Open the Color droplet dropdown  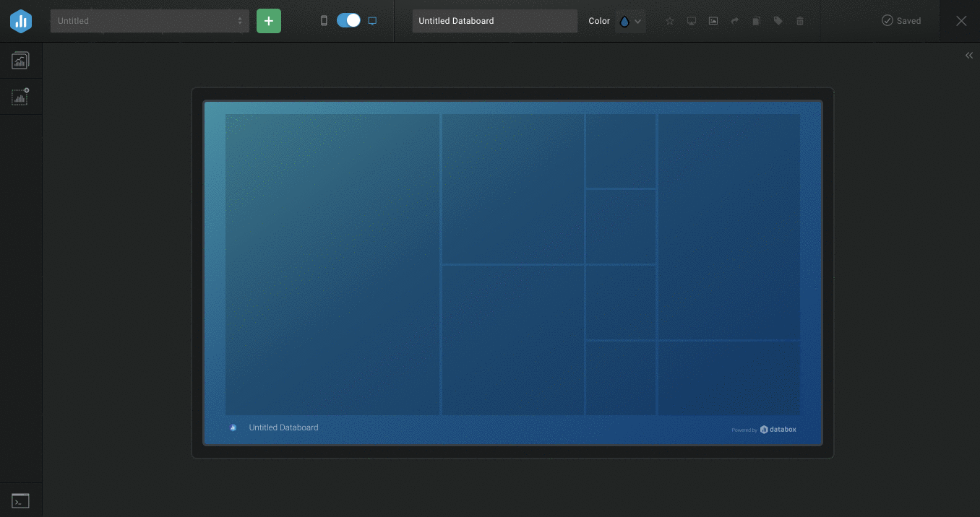click(x=630, y=21)
